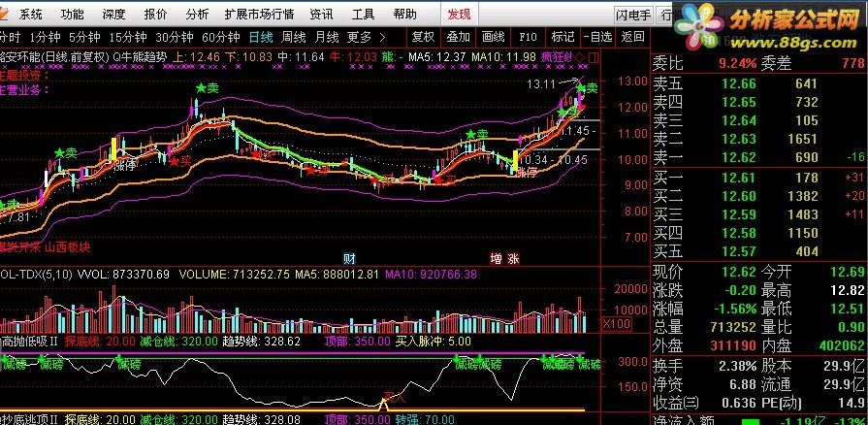Click the 买五 price 12.57 row

pos(759,251)
